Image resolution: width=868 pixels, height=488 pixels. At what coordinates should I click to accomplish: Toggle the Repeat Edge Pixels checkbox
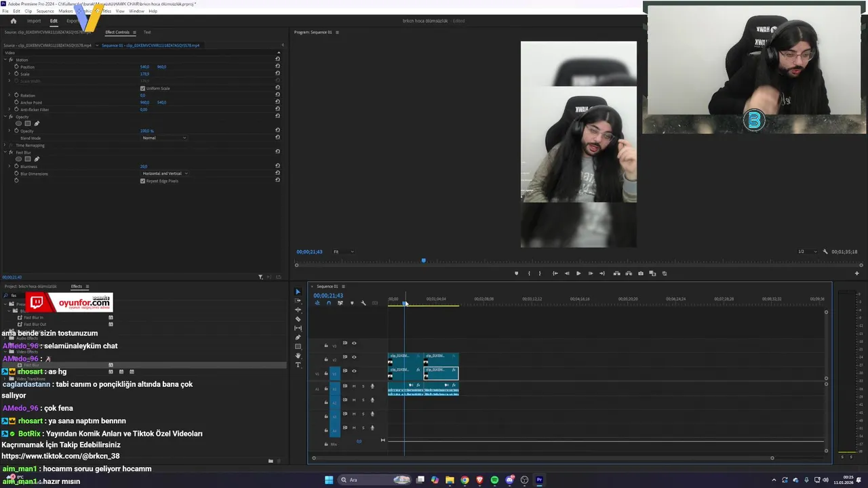(x=142, y=181)
